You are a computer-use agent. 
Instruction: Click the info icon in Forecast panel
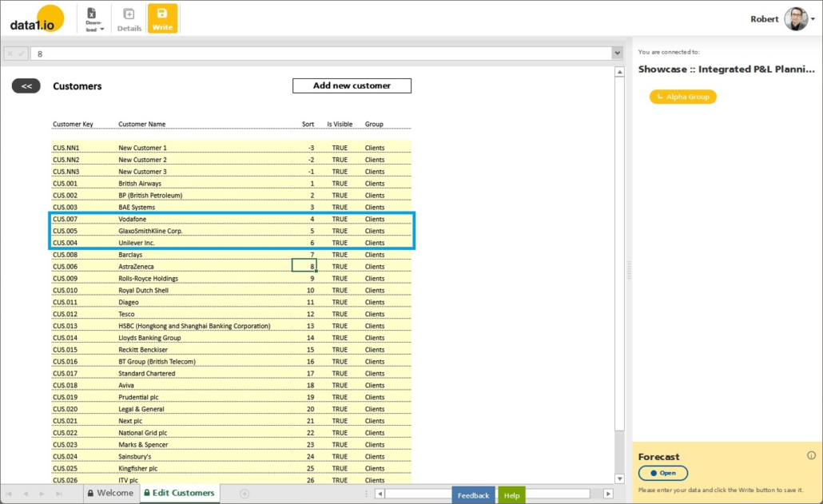click(811, 455)
